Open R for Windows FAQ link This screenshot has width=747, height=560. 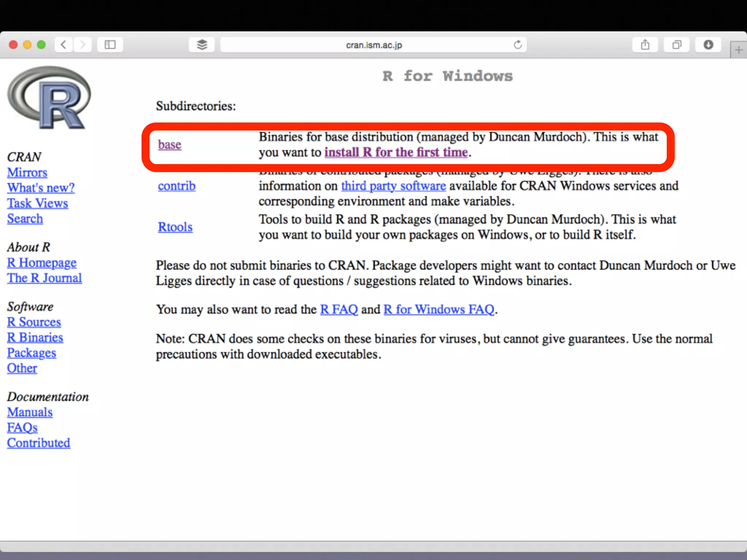[x=439, y=310]
